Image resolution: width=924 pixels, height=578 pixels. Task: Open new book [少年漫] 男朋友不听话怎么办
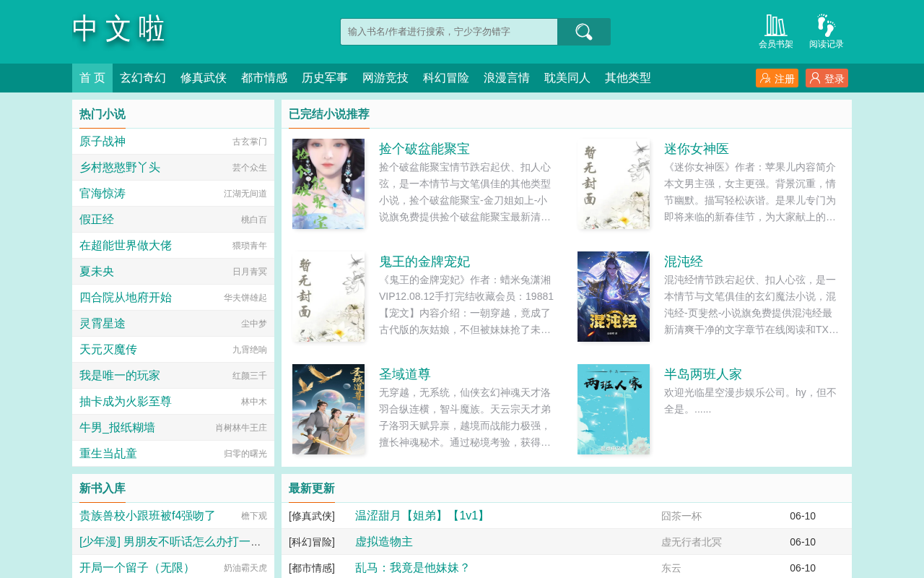coord(170,542)
